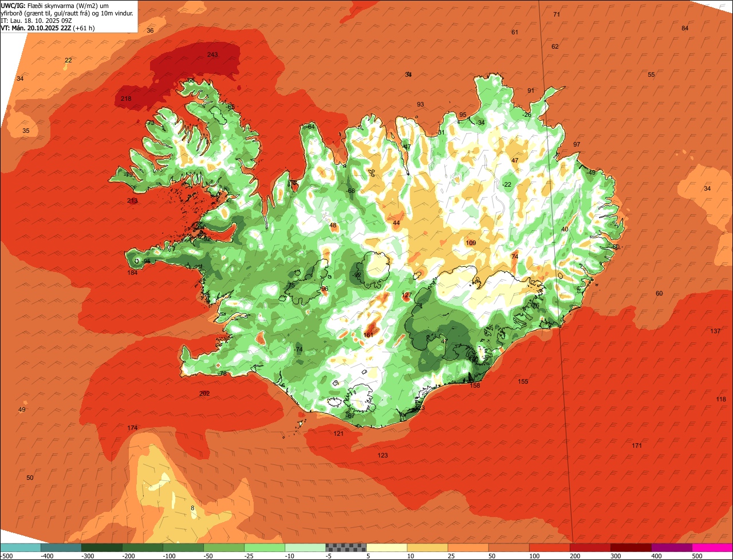The height and width of the screenshot is (560, 733).
Task: Click the 202 flux value southwest of Iceland
Action: pyautogui.click(x=204, y=393)
